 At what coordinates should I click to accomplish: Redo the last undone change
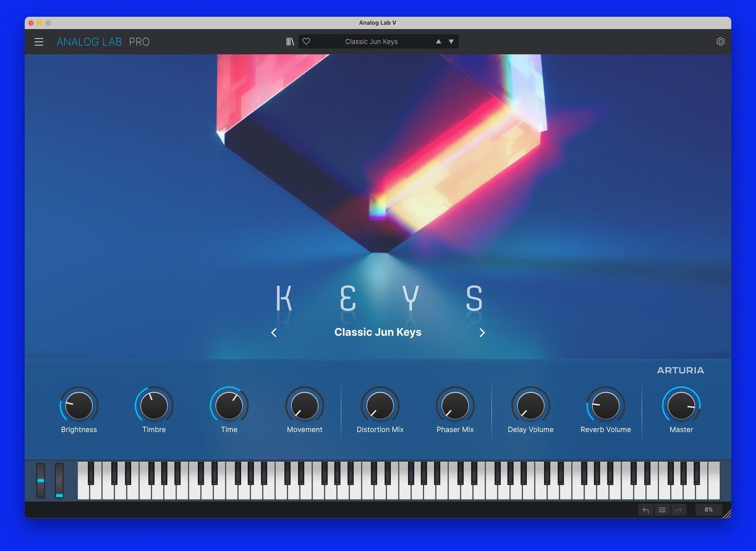(679, 510)
